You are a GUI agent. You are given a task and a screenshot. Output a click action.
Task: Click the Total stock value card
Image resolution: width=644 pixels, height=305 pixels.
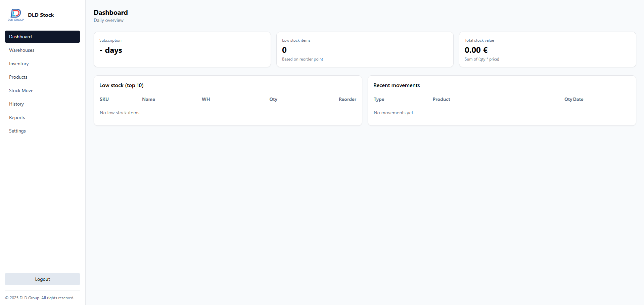click(x=547, y=49)
